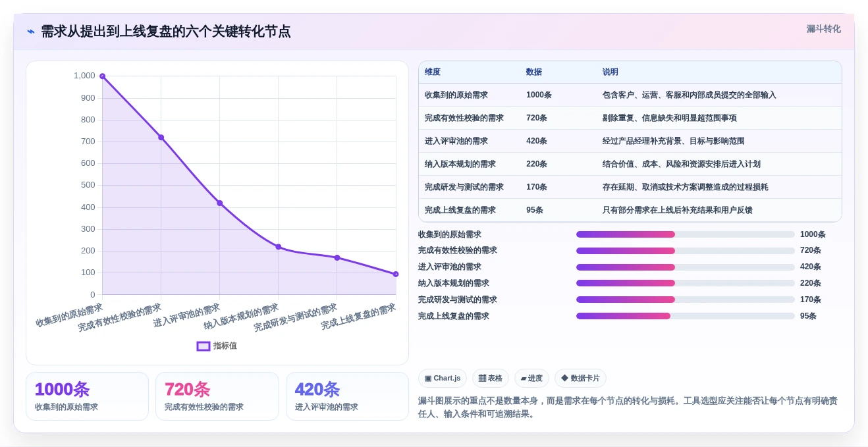The width and height of the screenshot is (868, 447).
Task: Click chart point at value 170
Action: click(337, 257)
